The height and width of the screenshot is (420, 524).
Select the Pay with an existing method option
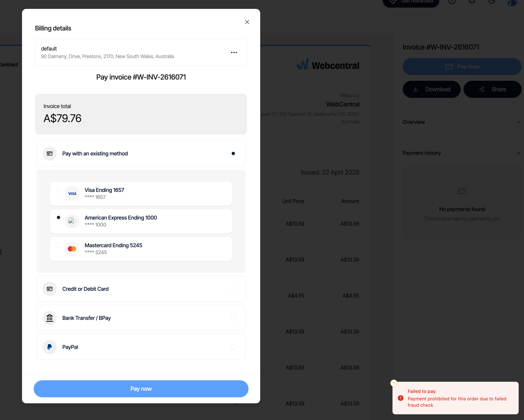pos(233,153)
